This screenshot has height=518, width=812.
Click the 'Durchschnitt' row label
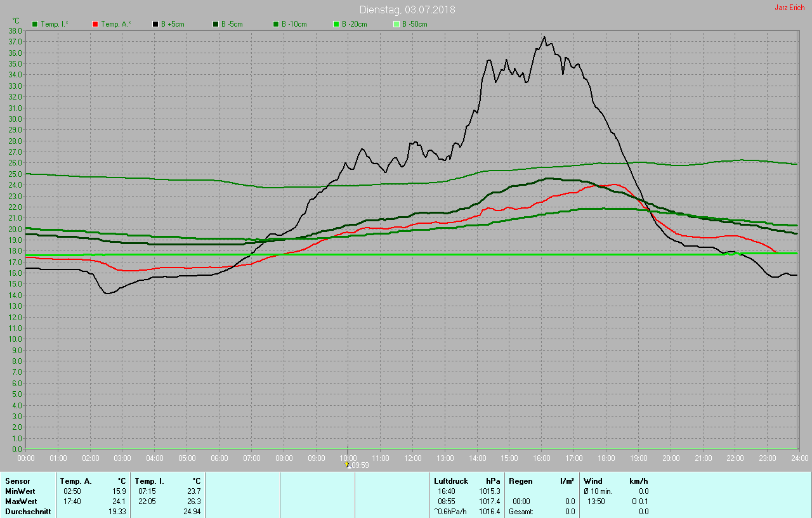[x=28, y=512]
